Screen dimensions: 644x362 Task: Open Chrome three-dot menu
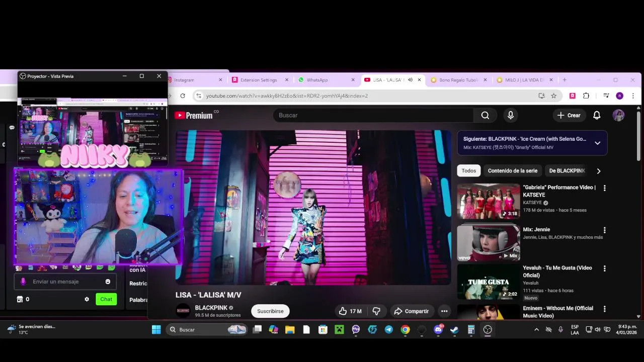click(633, 96)
